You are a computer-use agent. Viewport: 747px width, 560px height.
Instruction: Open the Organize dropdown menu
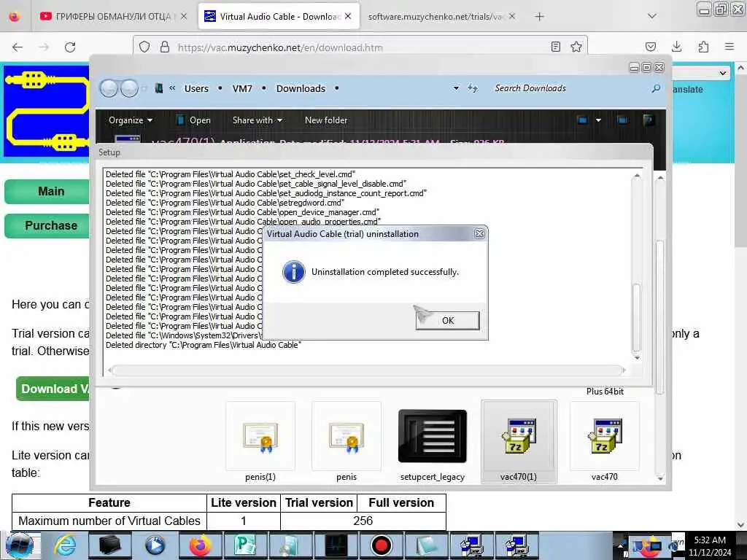point(131,120)
